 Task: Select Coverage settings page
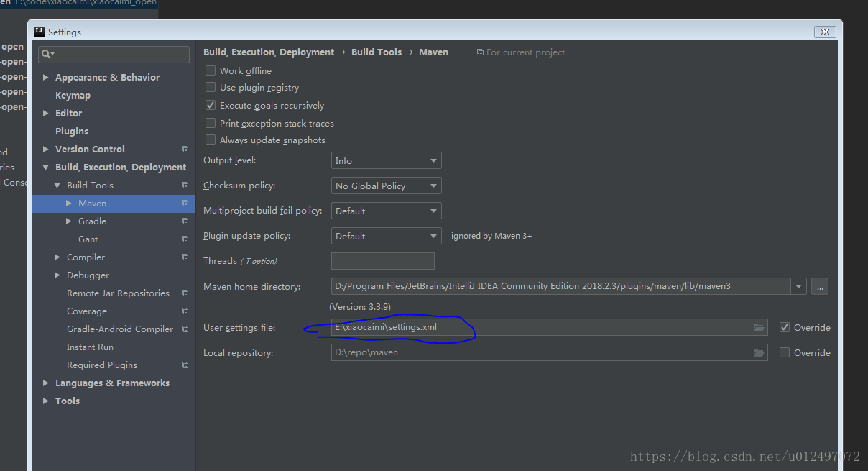[87, 311]
